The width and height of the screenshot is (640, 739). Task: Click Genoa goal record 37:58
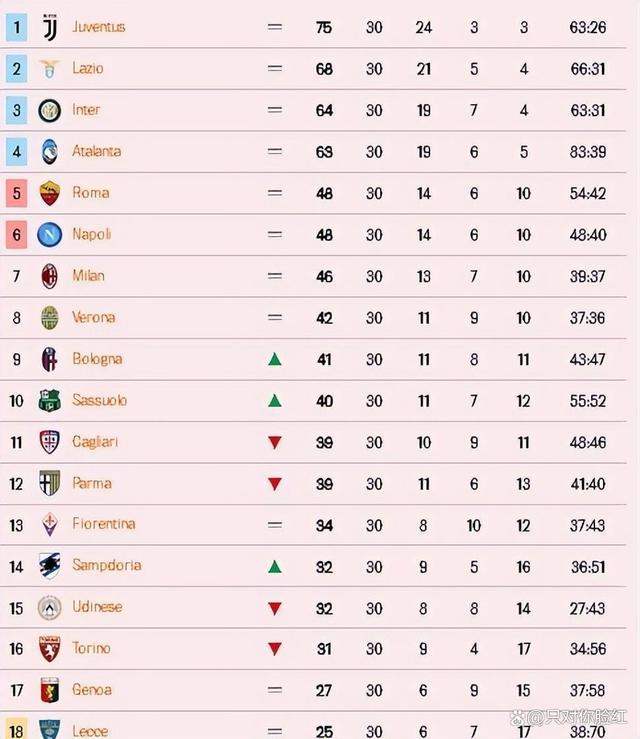(587, 691)
